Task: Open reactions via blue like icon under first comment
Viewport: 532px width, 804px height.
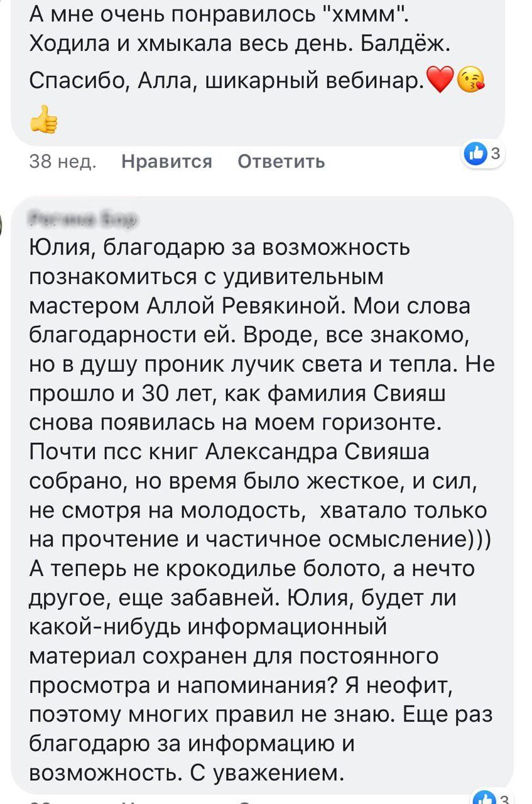Action: [x=475, y=154]
